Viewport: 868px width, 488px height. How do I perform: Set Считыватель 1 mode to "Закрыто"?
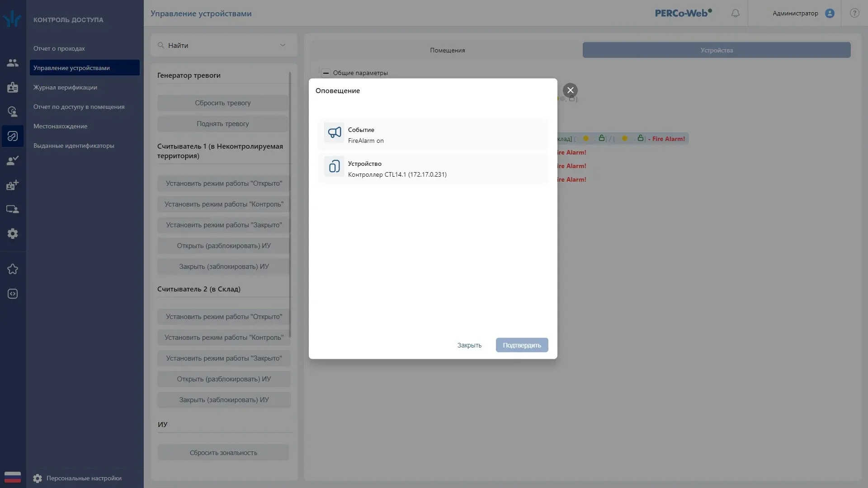pos(224,225)
